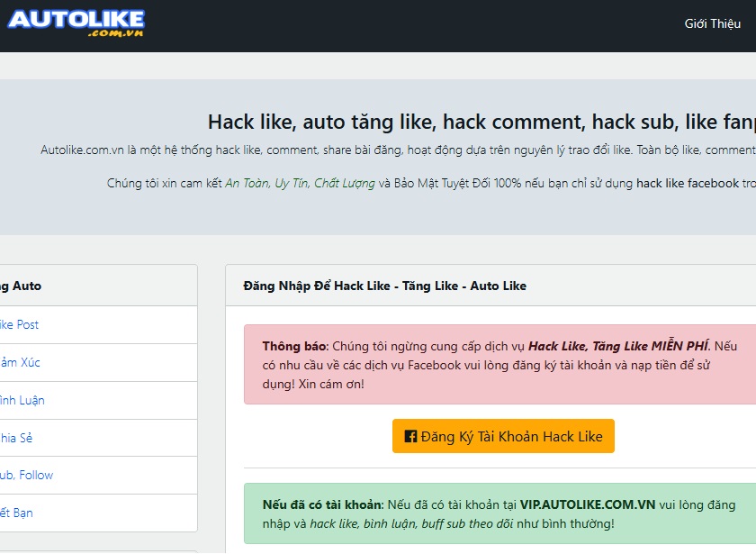Screen dimensions: 756x554
Task: Click the italic 'An Toàn, Uy Tín, Chất Lượng' text
Action: coord(300,184)
